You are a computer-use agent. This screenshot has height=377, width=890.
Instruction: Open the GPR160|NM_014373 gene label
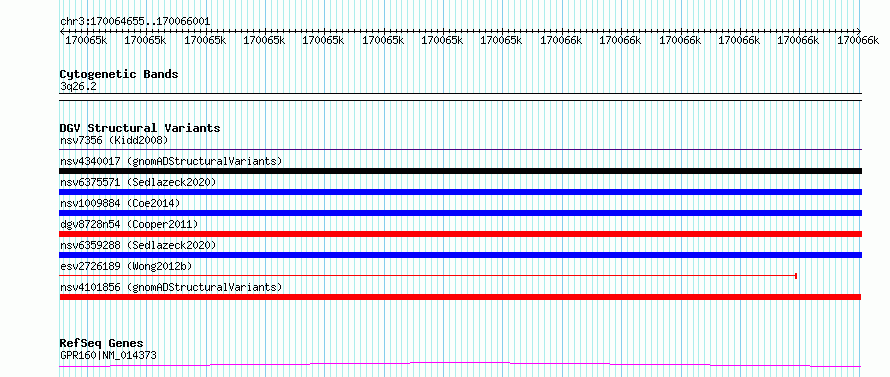click(108, 355)
